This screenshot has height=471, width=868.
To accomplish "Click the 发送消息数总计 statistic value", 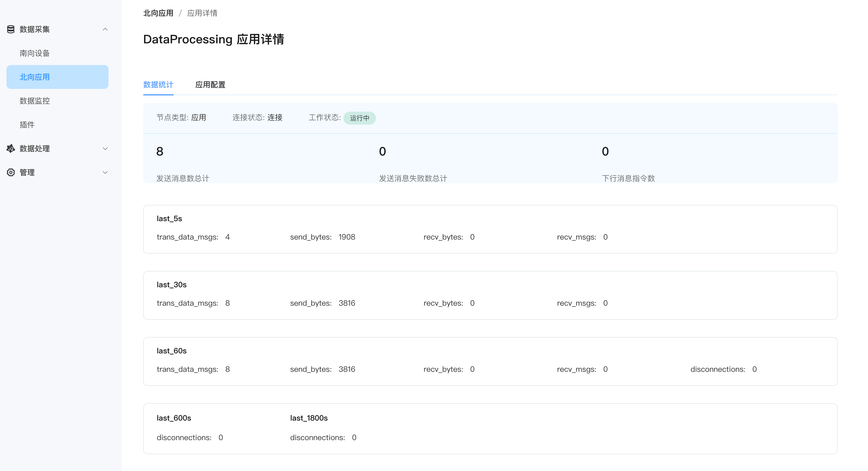I will click(160, 151).
